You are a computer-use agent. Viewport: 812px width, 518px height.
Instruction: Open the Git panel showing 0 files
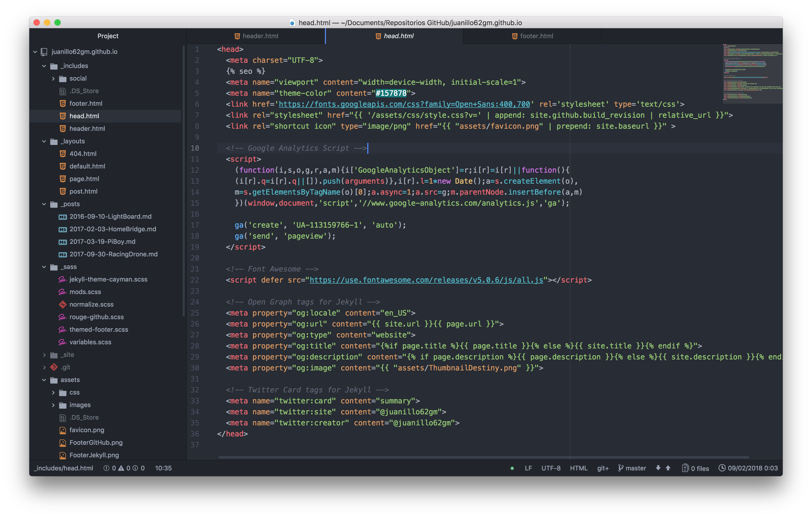click(695, 468)
